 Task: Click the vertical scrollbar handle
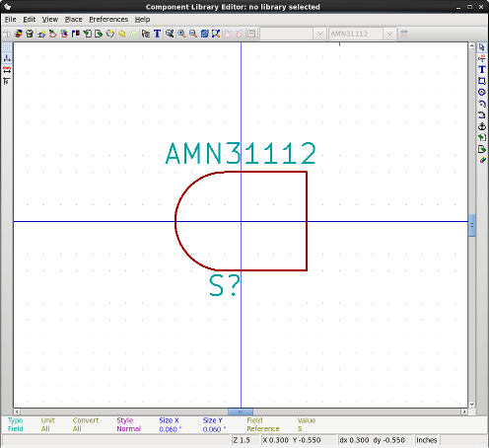[472, 225]
